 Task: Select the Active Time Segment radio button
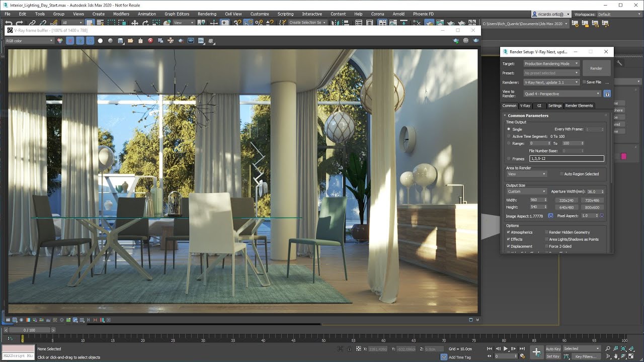(509, 136)
